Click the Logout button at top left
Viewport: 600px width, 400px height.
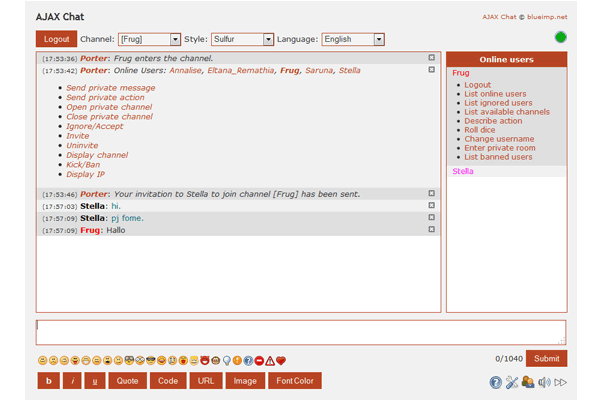coord(56,39)
